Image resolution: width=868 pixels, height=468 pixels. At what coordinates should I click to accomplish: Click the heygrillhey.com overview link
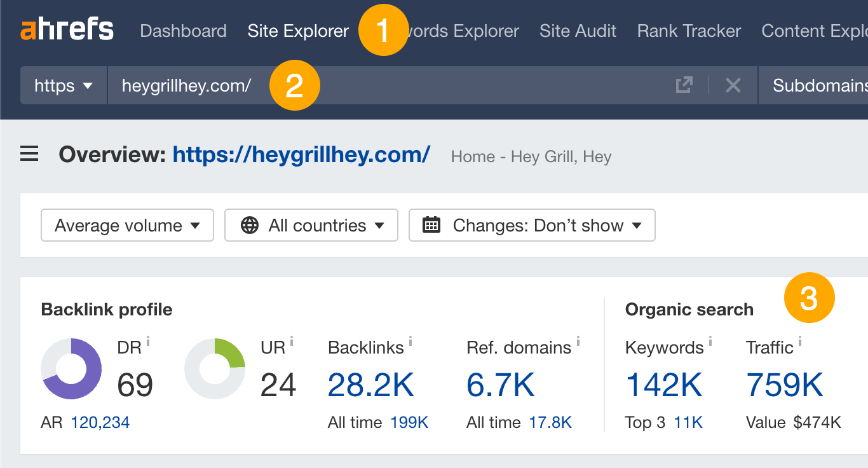coord(301,155)
